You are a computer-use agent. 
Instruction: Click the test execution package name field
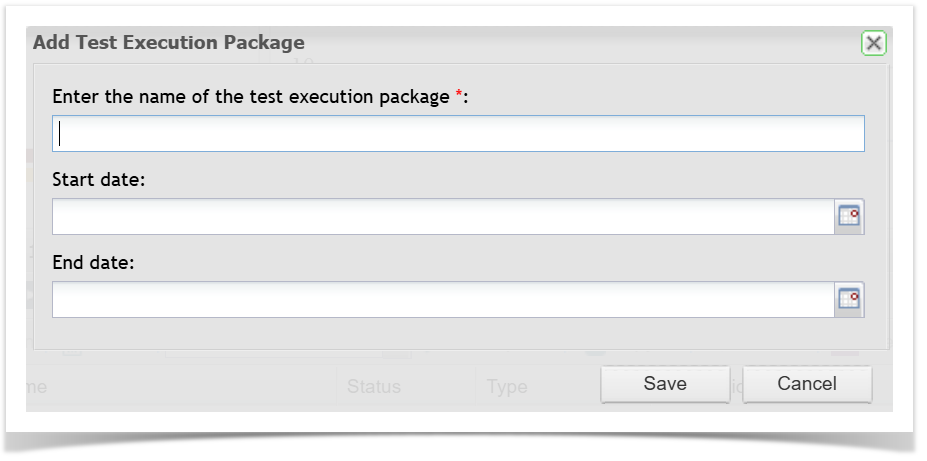click(x=458, y=134)
